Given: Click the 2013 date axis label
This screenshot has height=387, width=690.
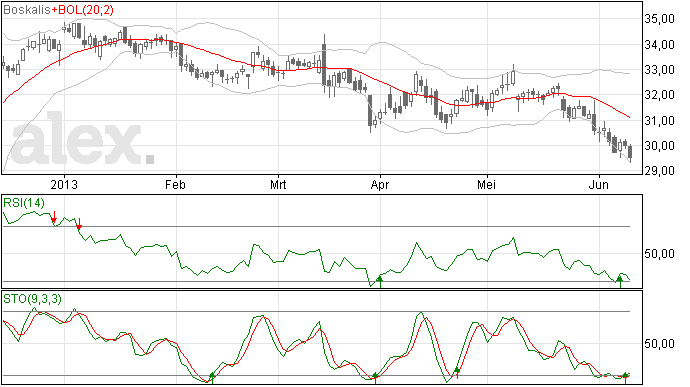Looking at the screenshot, I should [x=64, y=184].
